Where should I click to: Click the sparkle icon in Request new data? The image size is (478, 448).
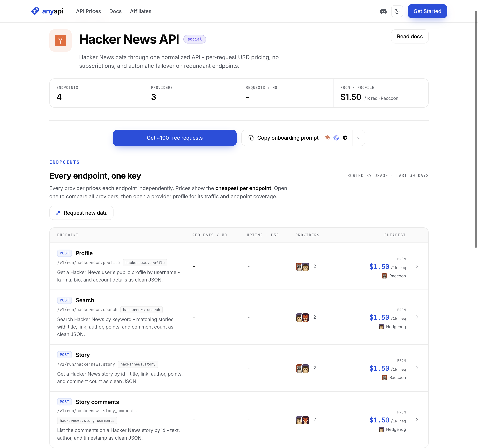coord(58,213)
